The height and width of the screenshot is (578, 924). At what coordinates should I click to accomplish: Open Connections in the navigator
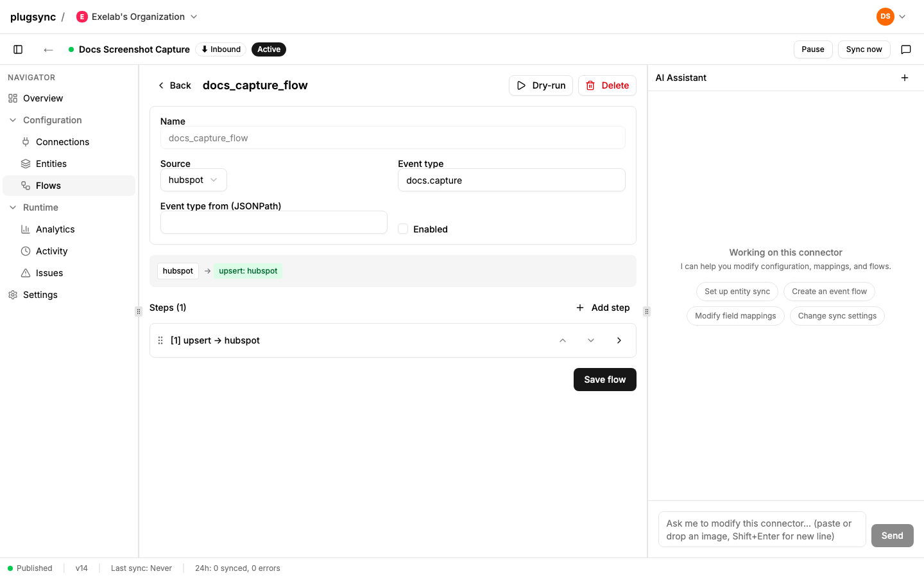[69, 142]
